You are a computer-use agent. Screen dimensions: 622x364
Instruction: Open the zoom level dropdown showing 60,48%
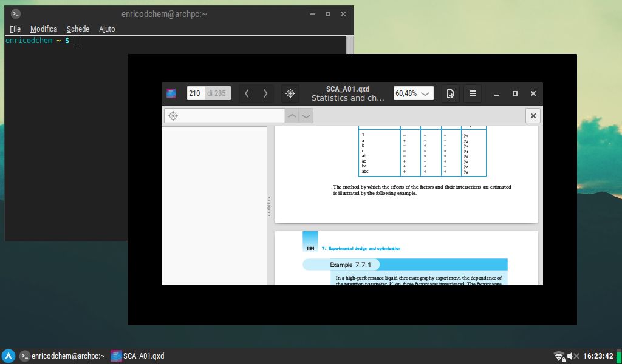coord(413,93)
